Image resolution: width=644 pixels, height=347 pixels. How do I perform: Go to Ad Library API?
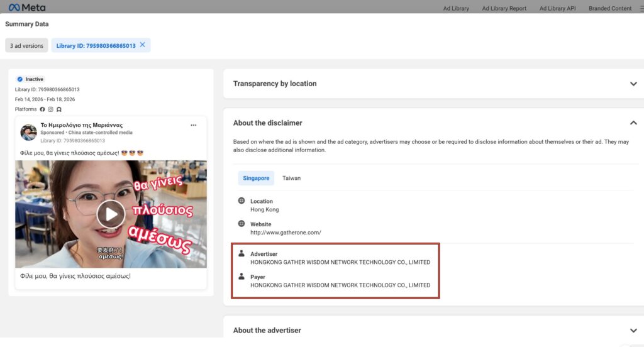coord(557,8)
